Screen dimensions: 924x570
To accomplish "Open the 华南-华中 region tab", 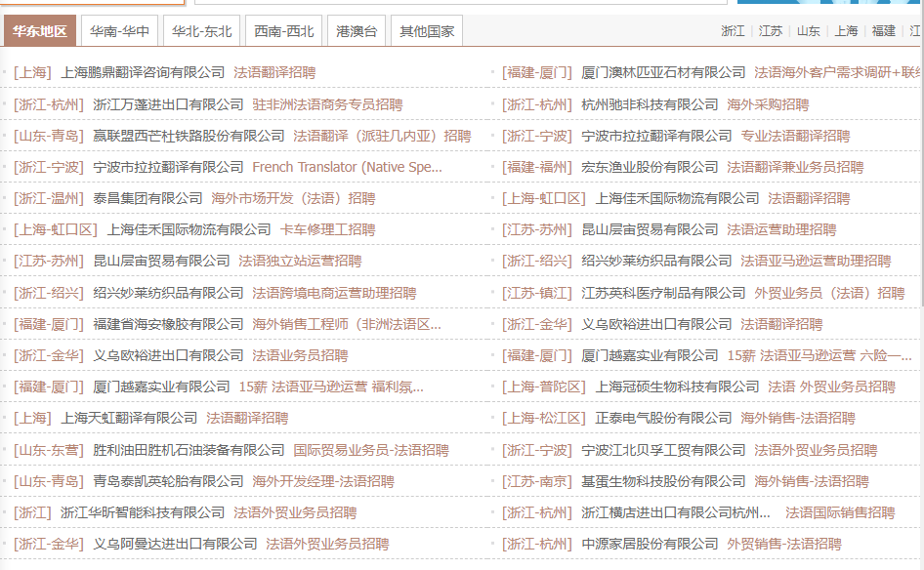I will pyautogui.click(x=120, y=31).
